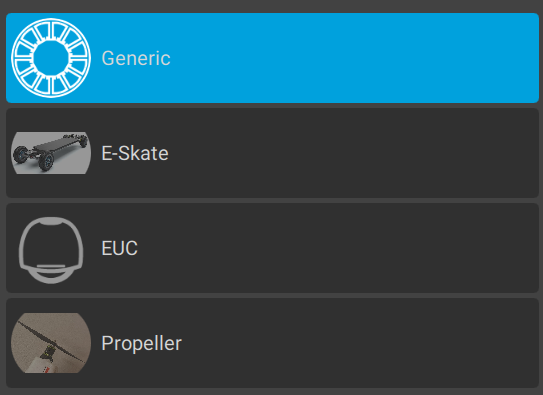Choose the E-Skate usage row
Viewport: 543px width, 395px height.
[273, 153]
